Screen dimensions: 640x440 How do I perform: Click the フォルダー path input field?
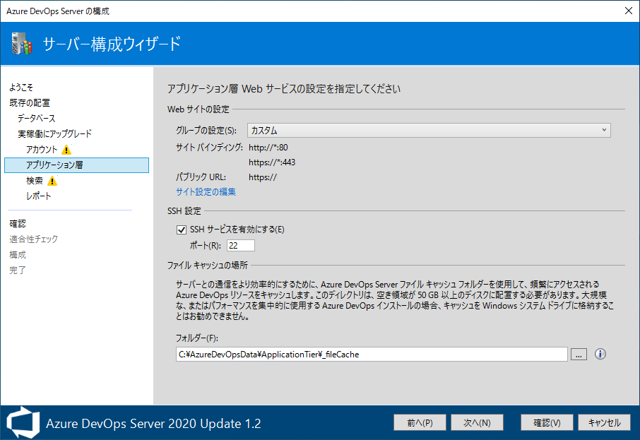click(x=371, y=354)
